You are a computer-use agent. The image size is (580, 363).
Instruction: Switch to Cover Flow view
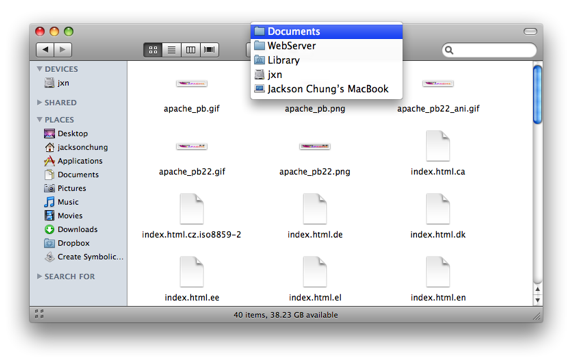tap(209, 50)
